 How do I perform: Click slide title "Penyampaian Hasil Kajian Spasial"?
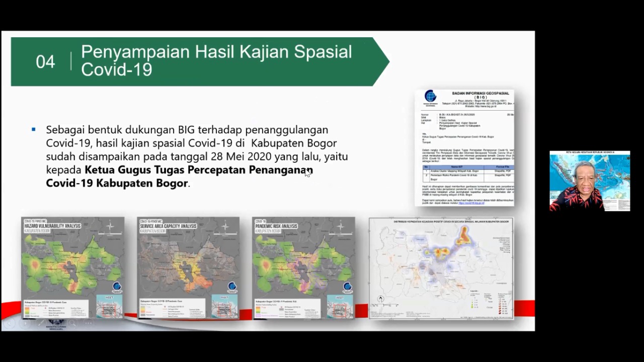pyautogui.click(x=216, y=52)
